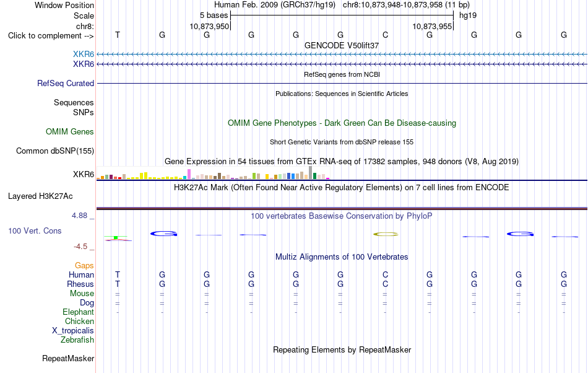
Task: Click the XKR6 label beside the GTEx bar chart
Action: [x=84, y=175]
